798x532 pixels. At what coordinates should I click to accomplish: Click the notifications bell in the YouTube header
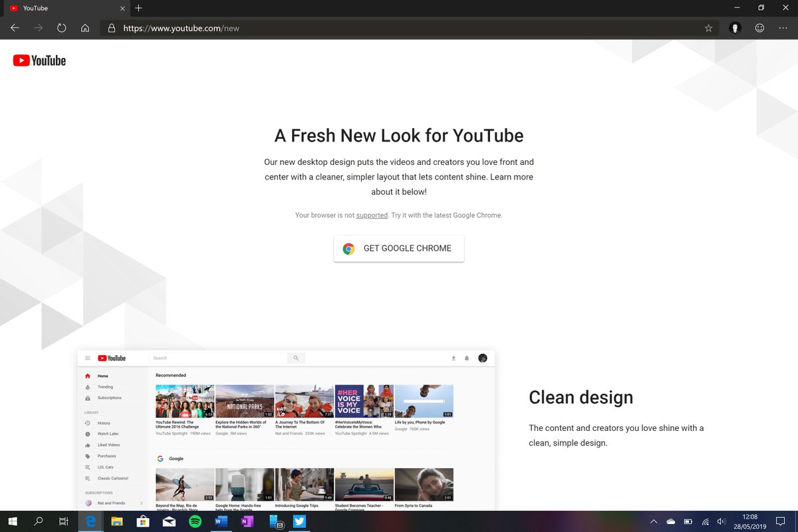coord(467,358)
